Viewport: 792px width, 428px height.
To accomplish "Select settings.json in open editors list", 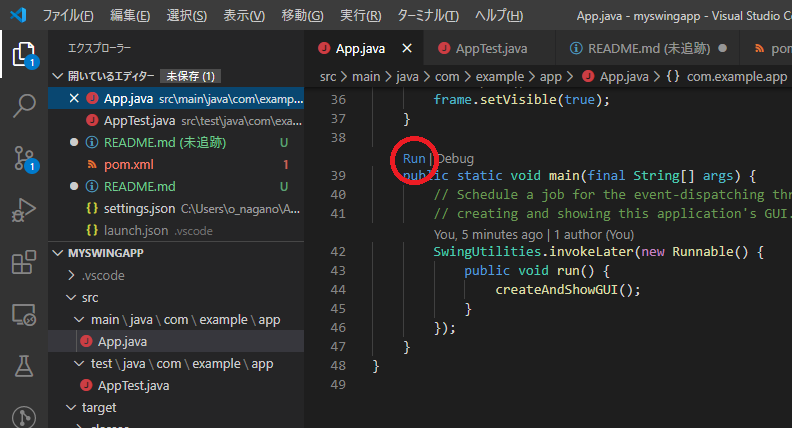I will pyautogui.click(x=176, y=208).
